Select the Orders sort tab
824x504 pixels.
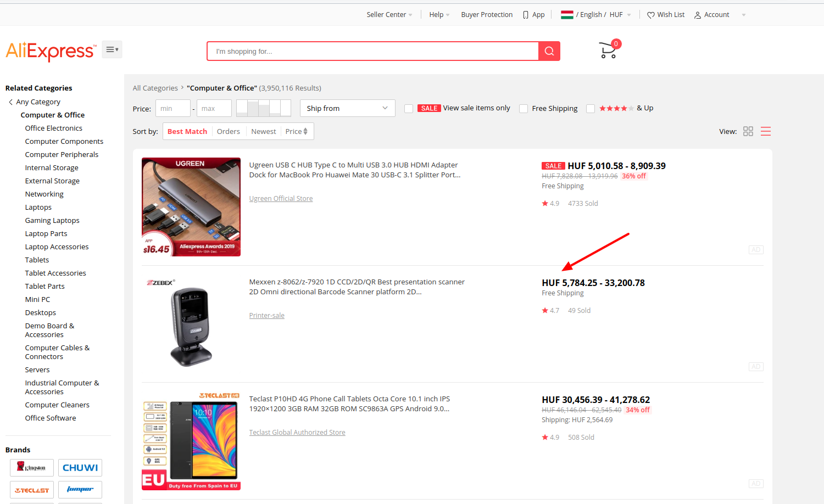pos(229,131)
